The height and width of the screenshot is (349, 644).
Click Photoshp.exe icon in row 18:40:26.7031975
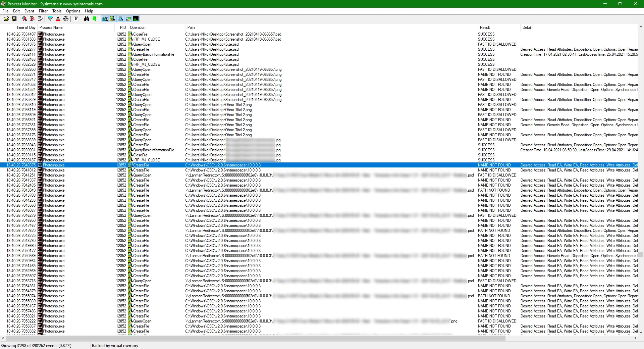[40, 44]
